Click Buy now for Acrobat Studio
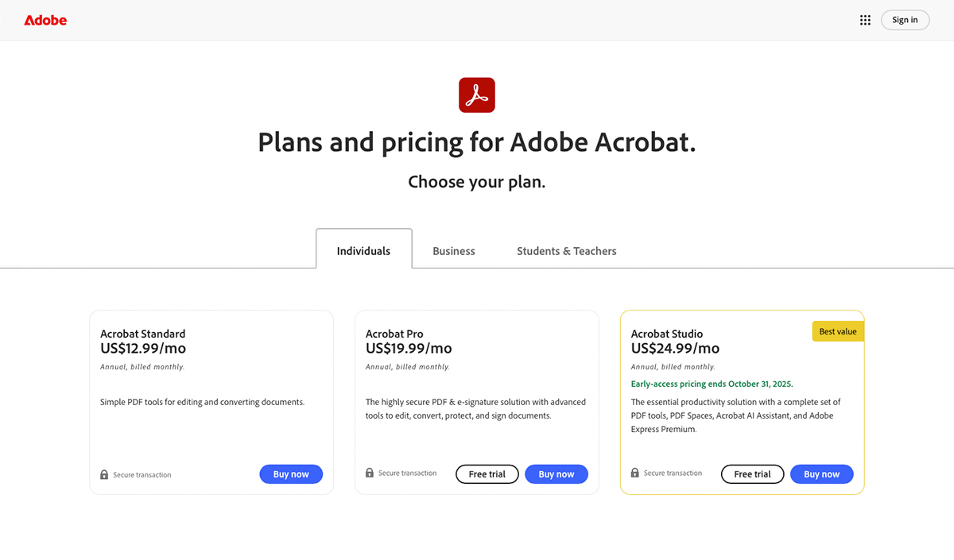 pyautogui.click(x=821, y=473)
